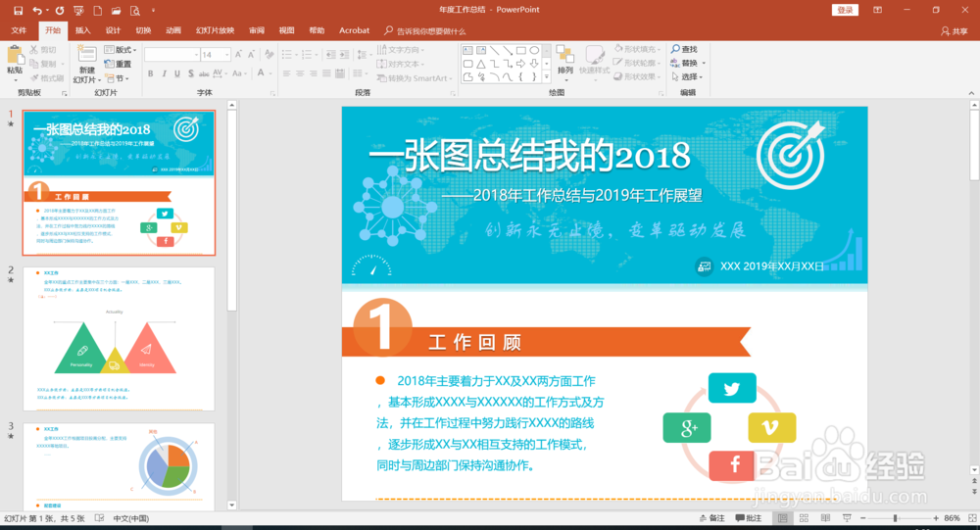Paste clipboard contents with 粘贴
Viewport: 980px width, 530px height.
(15, 63)
